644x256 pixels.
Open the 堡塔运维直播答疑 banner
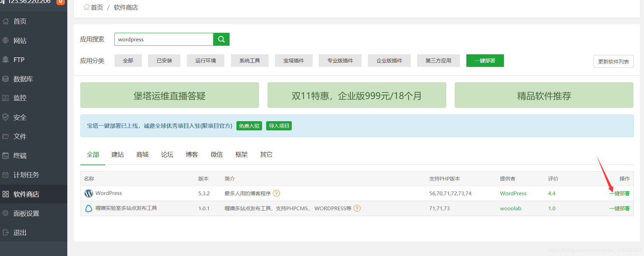pyautogui.click(x=169, y=95)
